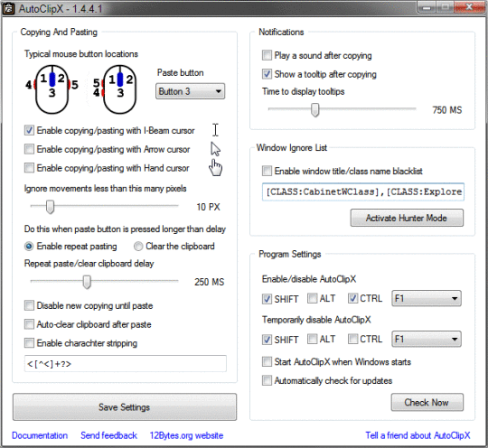The height and width of the screenshot is (448, 488).
Task: Click the 250 MS delay value
Action: [209, 282]
